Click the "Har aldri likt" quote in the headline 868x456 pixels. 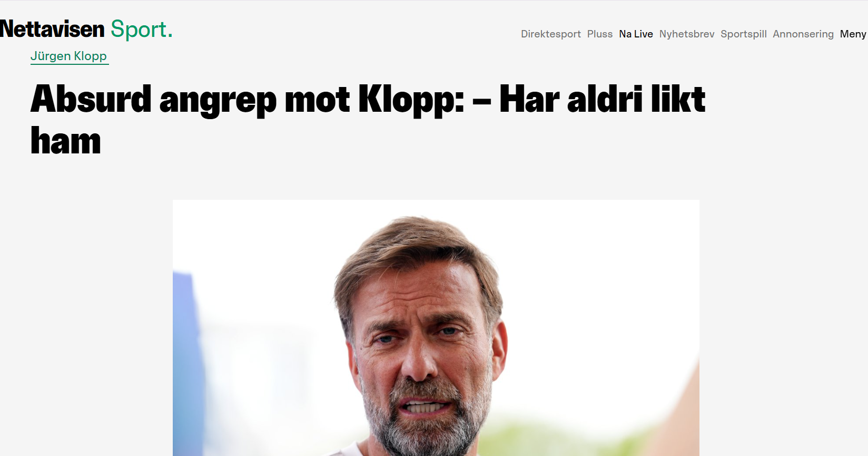pos(602,99)
